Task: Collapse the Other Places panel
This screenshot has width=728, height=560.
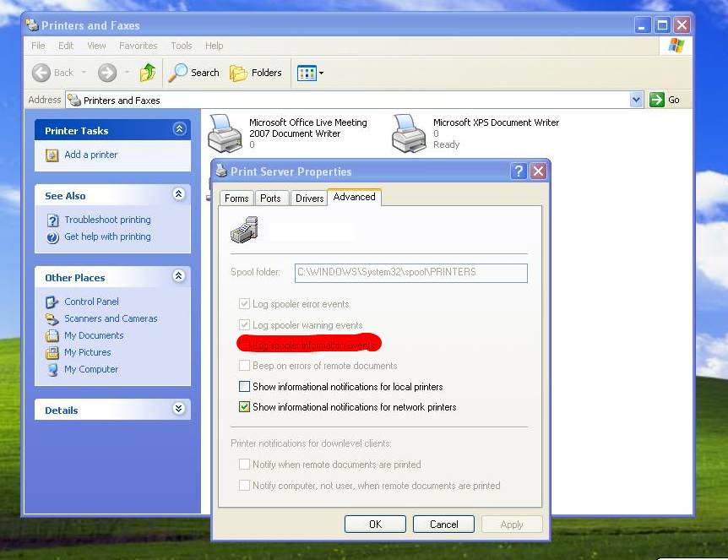Action: pos(179,276)
